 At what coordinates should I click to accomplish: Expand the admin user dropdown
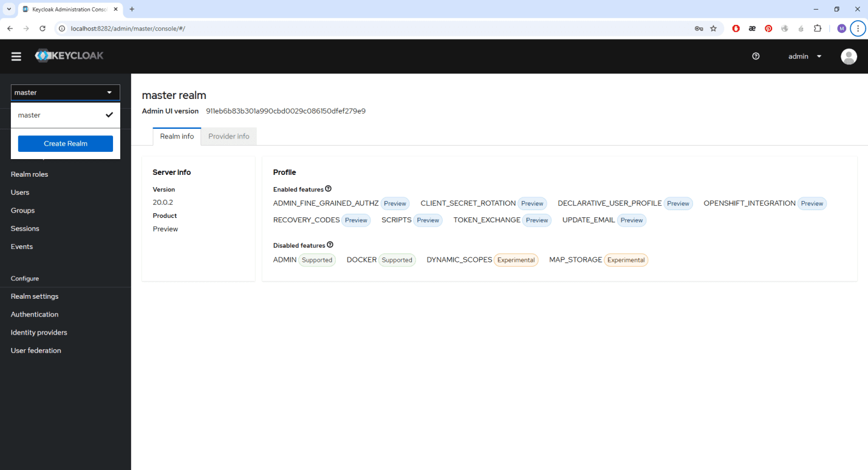click(x=805, y=56)
